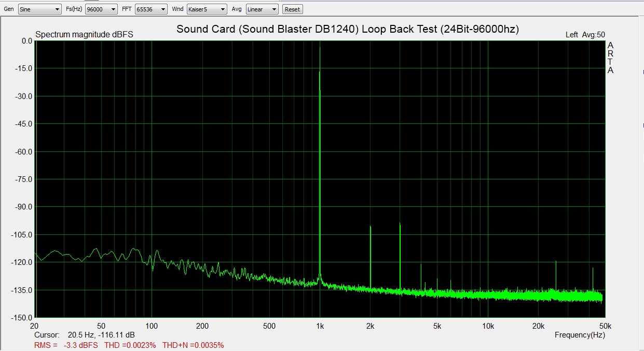The image size is (644, 351).
Task: Click the Reset button
Action: (292, 9)
